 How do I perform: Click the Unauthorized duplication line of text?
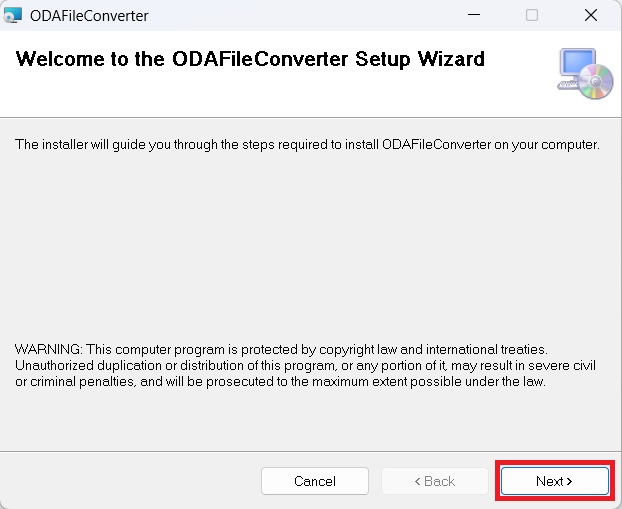[300, 366]
